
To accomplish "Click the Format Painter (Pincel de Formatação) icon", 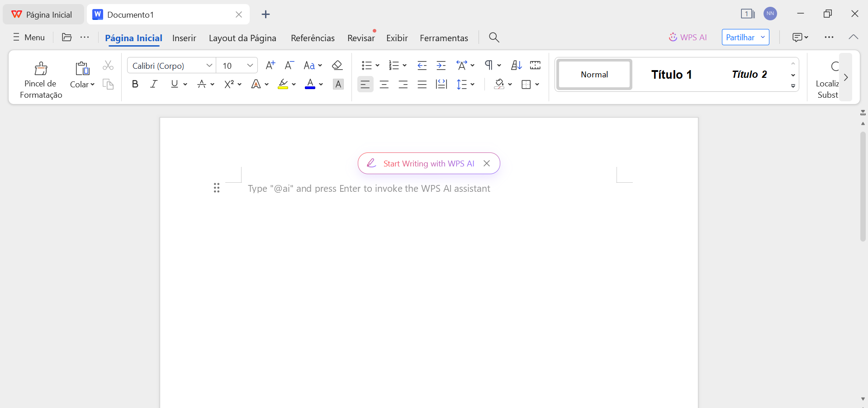I will click(x=41, y=68).
